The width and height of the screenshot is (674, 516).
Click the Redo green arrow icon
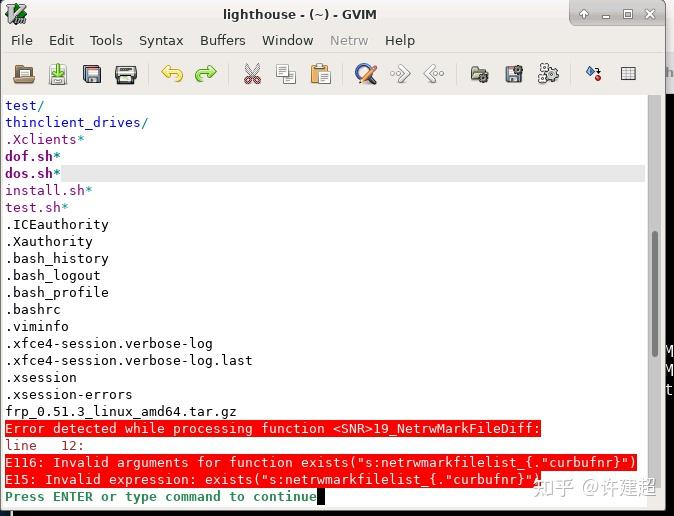205,74
